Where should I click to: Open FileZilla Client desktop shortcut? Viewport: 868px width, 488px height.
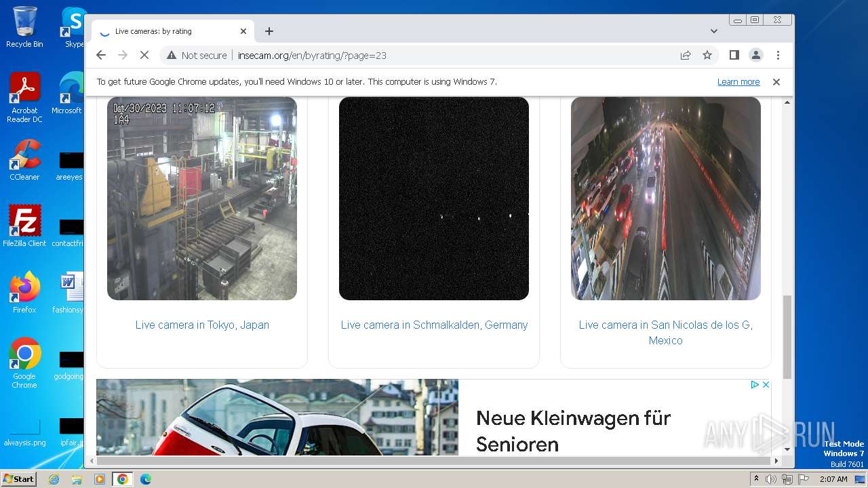[x=24, y=226]
